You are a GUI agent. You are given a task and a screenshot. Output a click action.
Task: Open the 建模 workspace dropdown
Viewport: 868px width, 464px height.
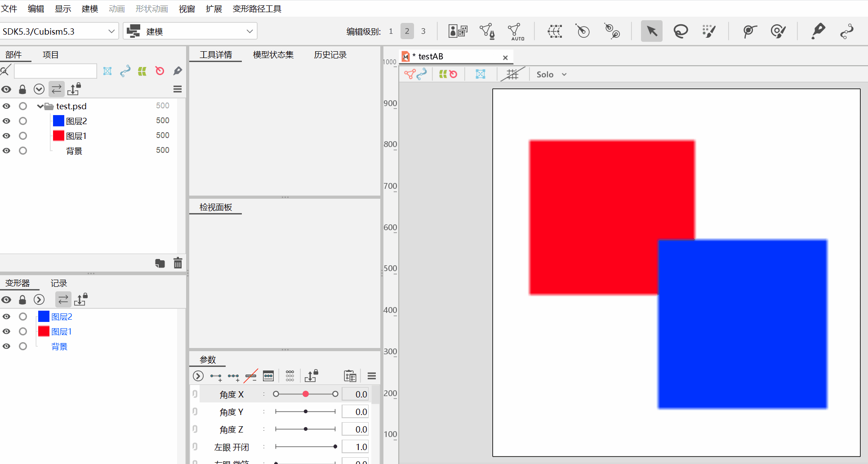coord(190,31)
